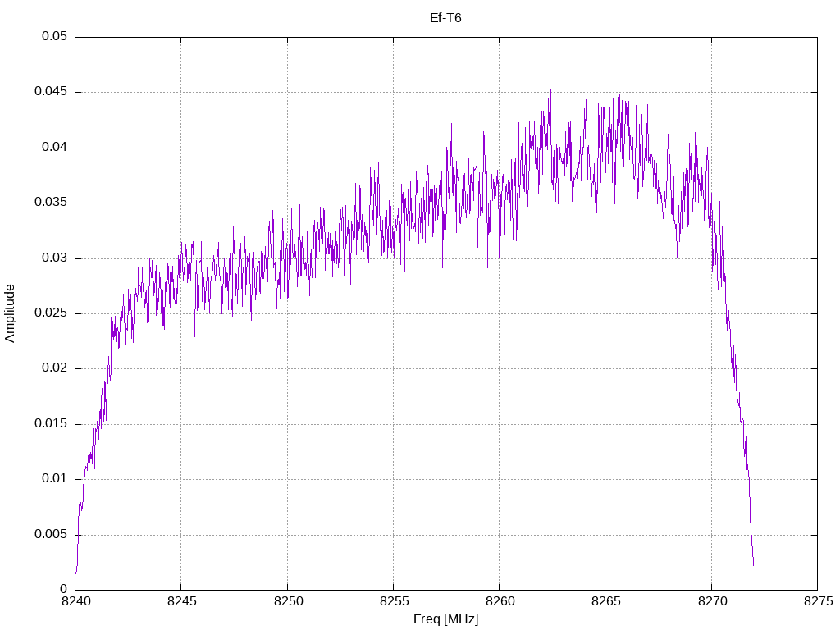The height and width of the screenshot is (630, 840).
Task: Click the x-axis tick label 8250
Action: point(288,601)
